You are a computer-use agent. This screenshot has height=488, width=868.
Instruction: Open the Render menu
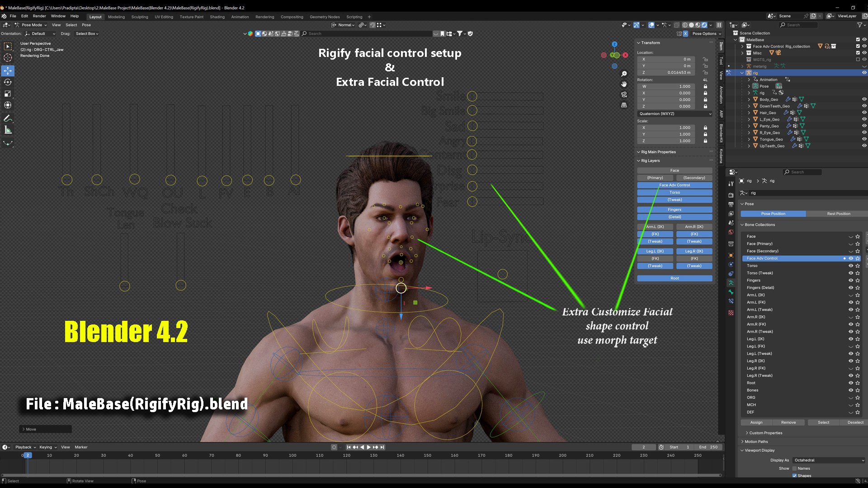[x=39, y=16]
